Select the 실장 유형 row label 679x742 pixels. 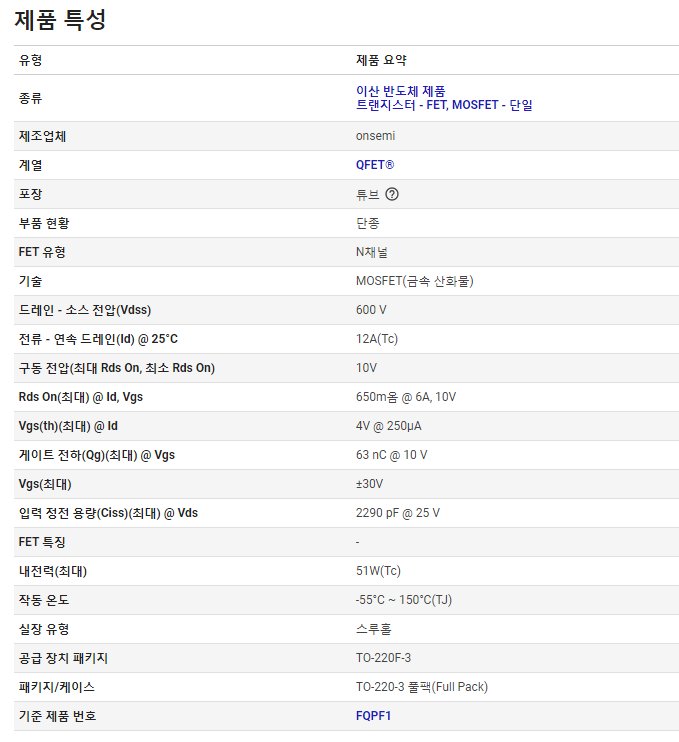pos(44,629)
